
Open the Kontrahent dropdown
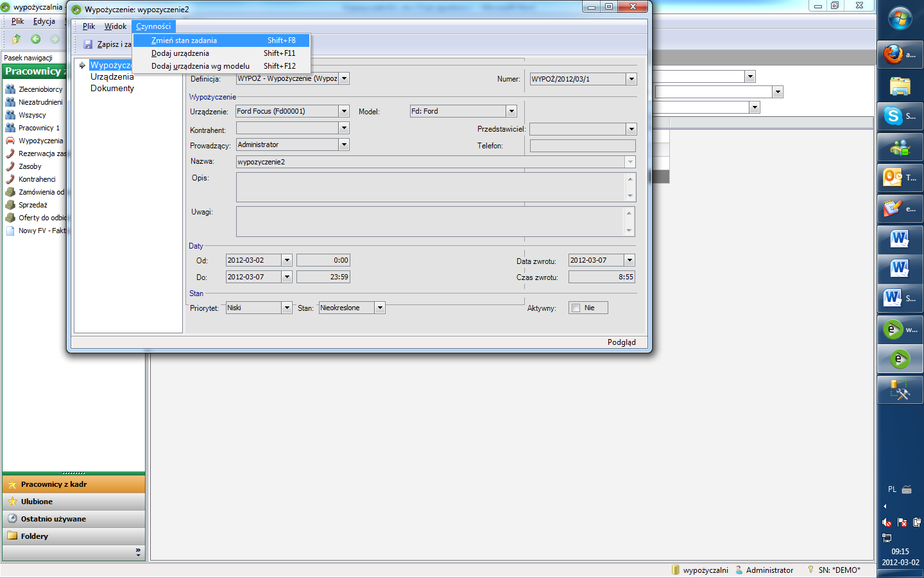click(x=344, y=128)
